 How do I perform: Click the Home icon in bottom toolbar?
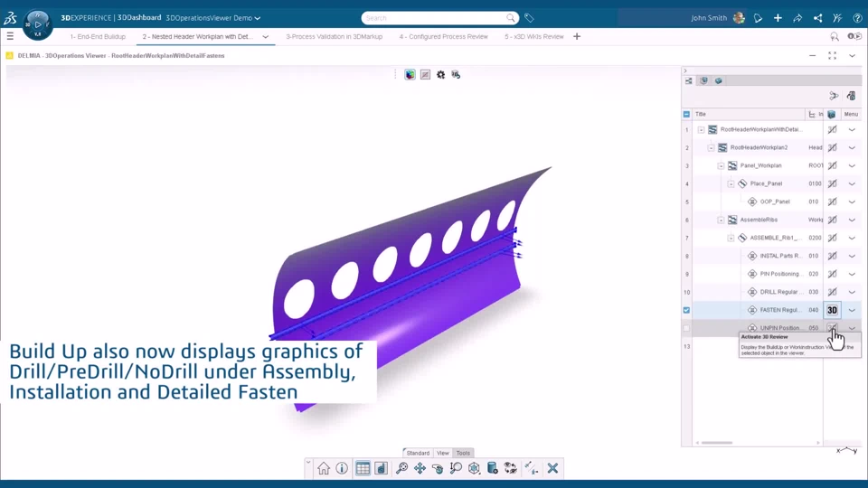(x=324, y=468)
